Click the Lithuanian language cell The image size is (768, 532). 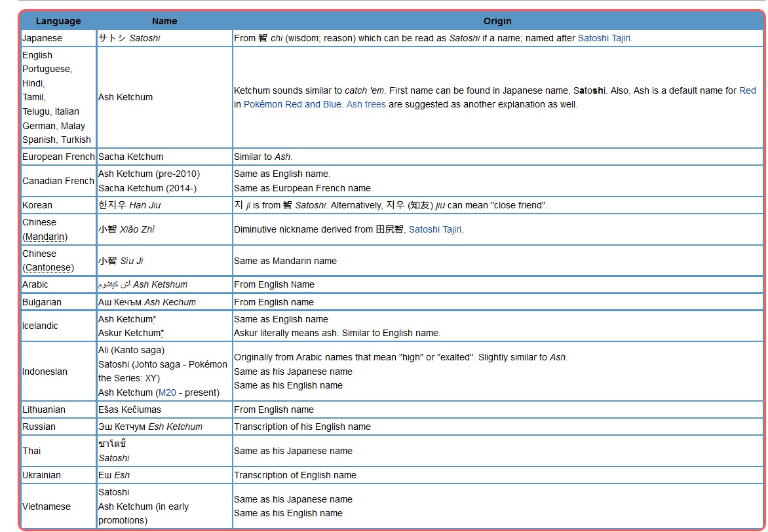[x=58, y=409]
